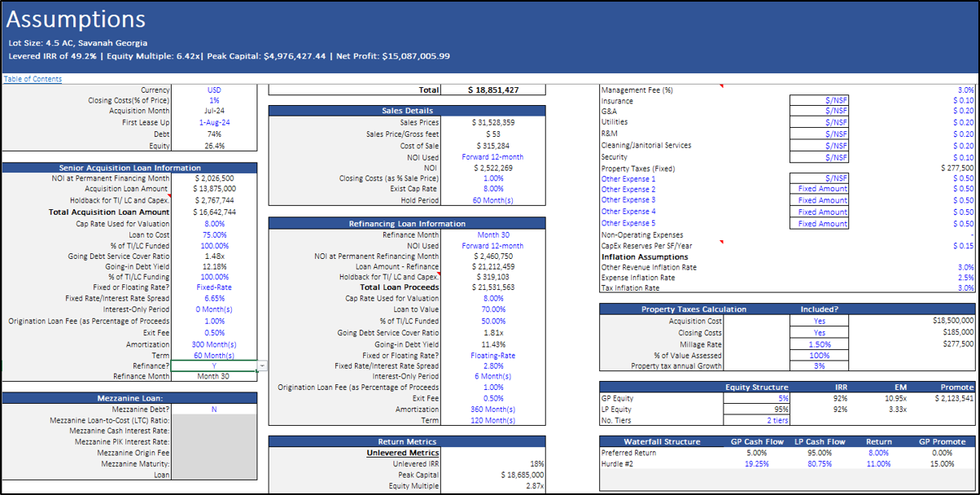Select Total Loan Proceeds $ 21,531,563
The width and height of the screenshot is (980, 495).
(x=493, y=287)
